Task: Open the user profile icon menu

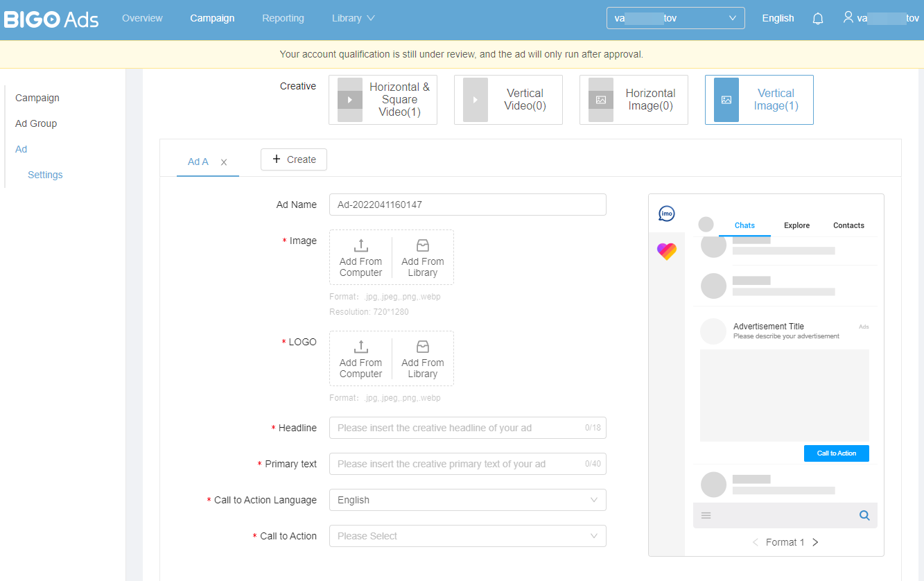Action: pyautogui.click(x=848, y=17)
